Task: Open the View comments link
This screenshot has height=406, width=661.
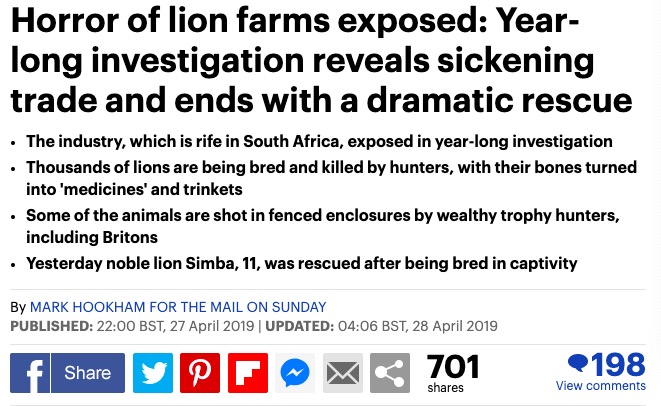Action: coord(600,385)
